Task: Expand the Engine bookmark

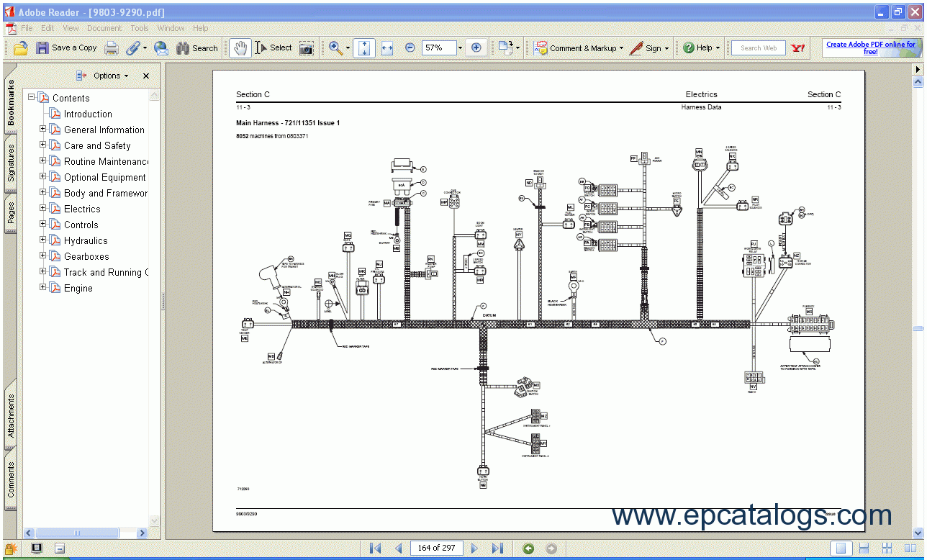Action: [42, 287]
